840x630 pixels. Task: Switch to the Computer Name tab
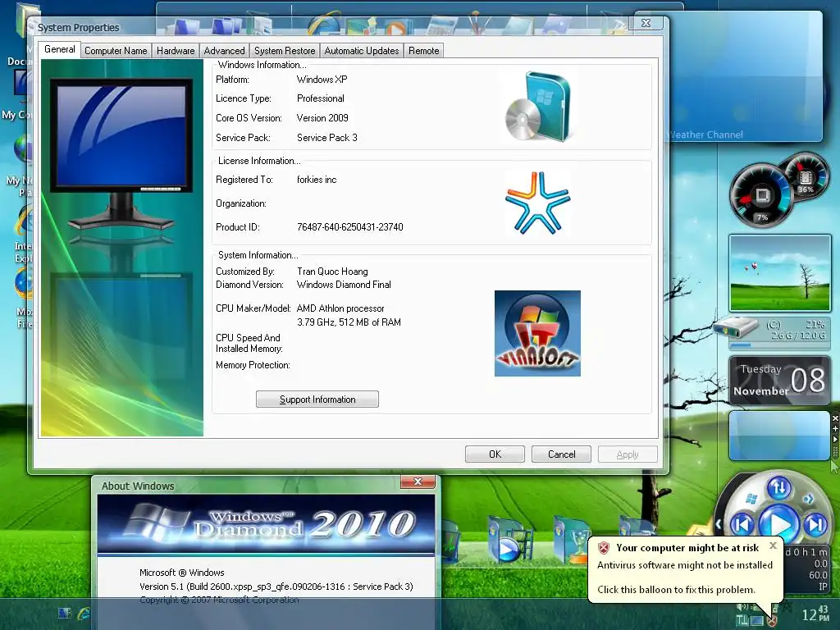click(x=116, y=51)
